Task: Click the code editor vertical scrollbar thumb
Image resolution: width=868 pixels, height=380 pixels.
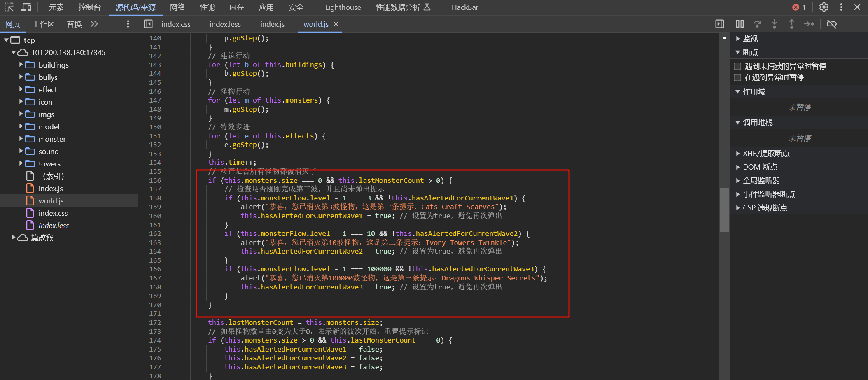Action: click(x=724, y=210)
